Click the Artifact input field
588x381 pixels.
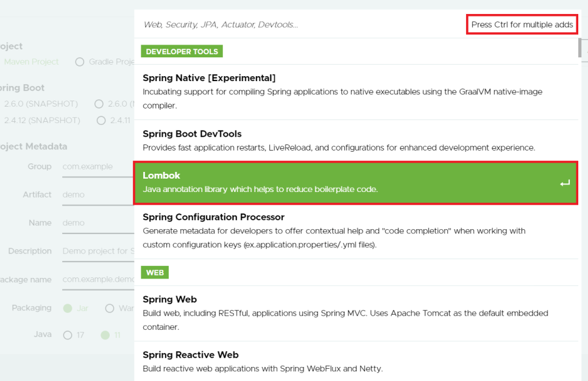[x=98, y=195]
